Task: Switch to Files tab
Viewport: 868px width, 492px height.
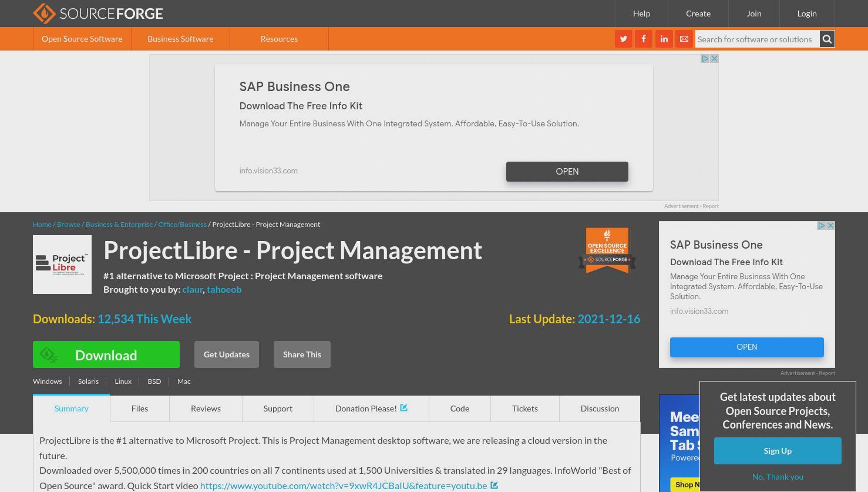Action: [x=140, y=409]
